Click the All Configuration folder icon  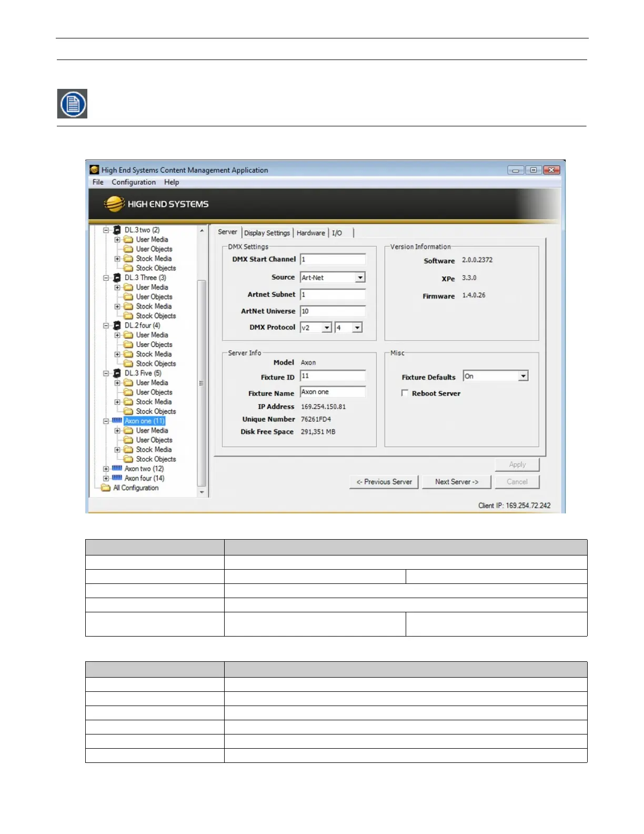[x=106, y=488]
